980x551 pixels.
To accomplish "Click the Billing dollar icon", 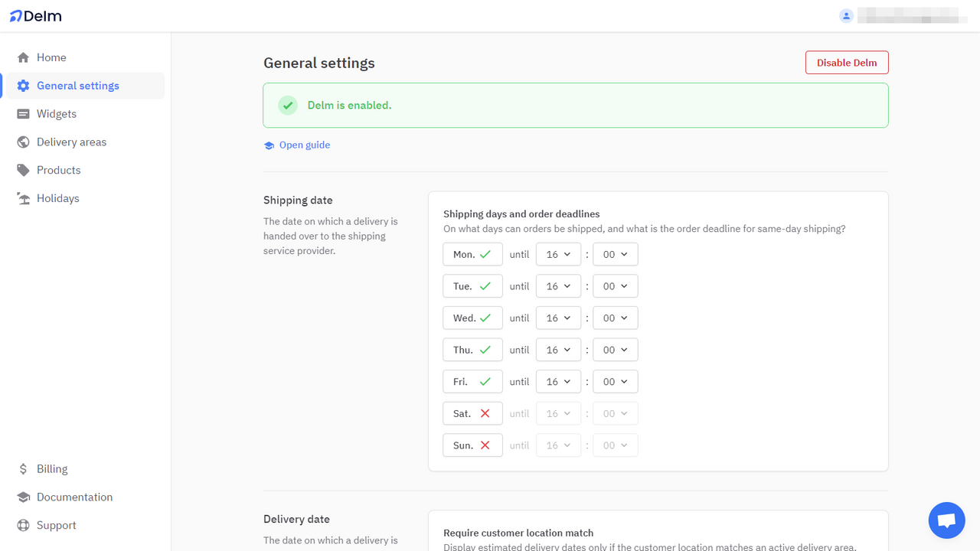I will click(22, 468).
